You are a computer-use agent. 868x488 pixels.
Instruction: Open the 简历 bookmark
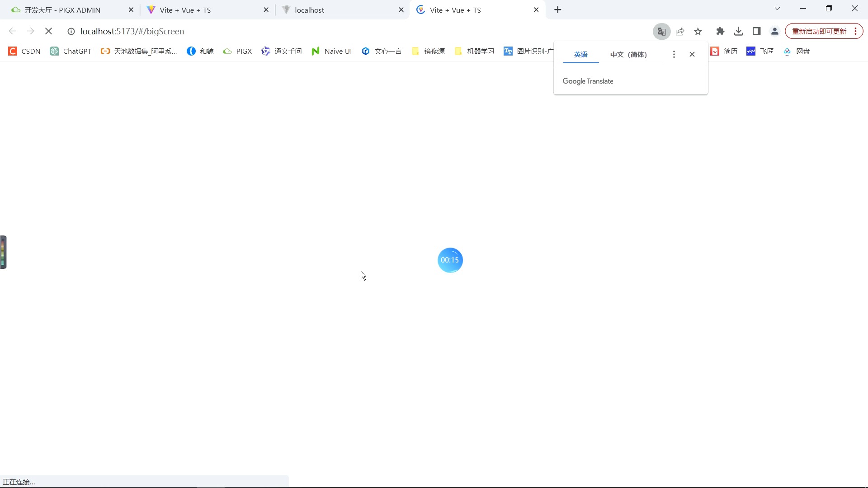pyautogui.click(x=724, y=51)
